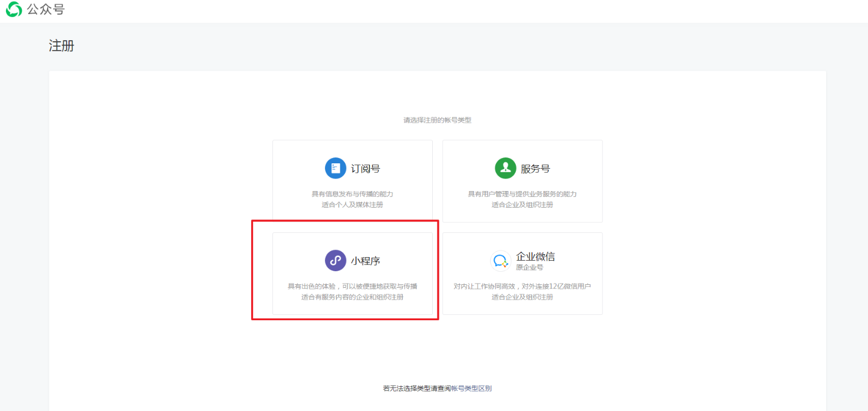Image resolution: width=868 pixels, height=411 pixels.
Task: Open the 帐号类型区别 link
Action: pos(471,388)
